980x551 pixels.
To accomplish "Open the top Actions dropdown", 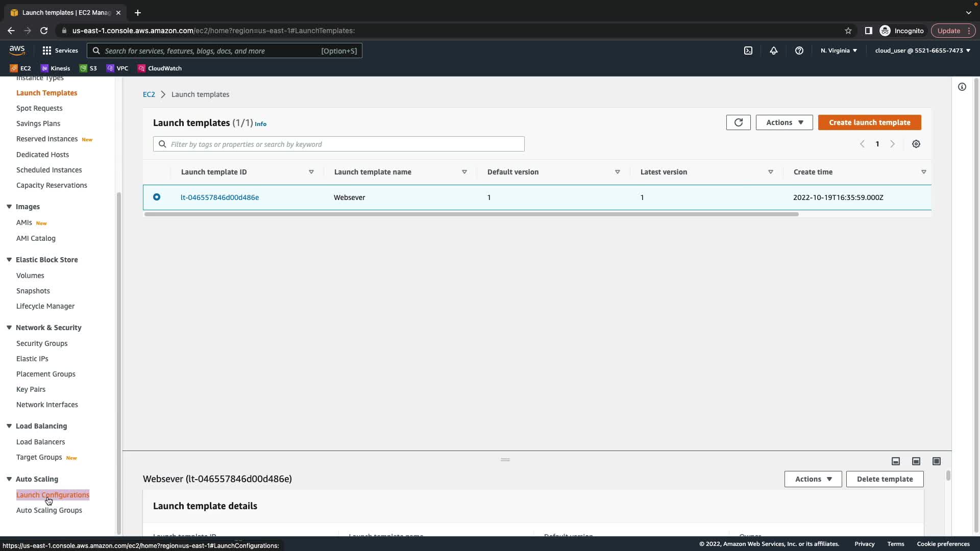I will (x=784, y=122).
